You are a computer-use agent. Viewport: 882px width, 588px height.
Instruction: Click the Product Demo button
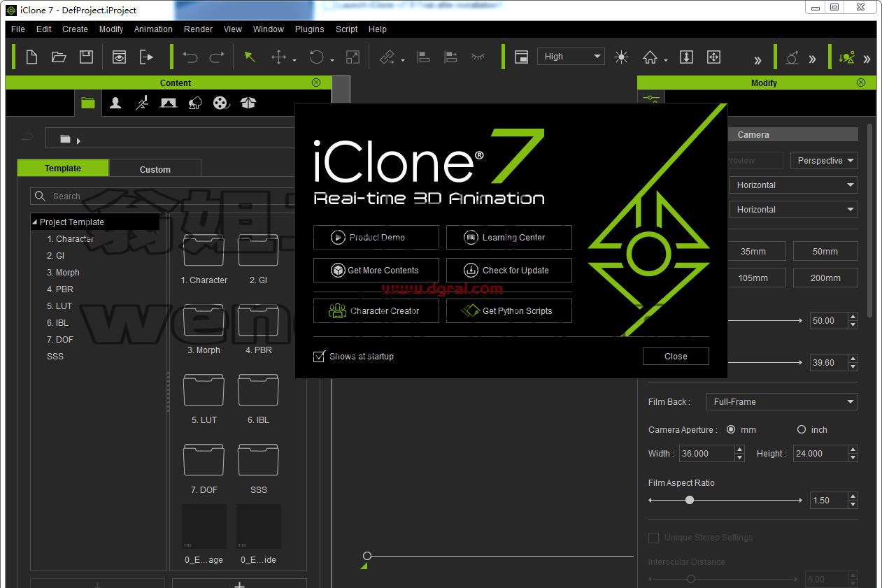coord(376,238)
